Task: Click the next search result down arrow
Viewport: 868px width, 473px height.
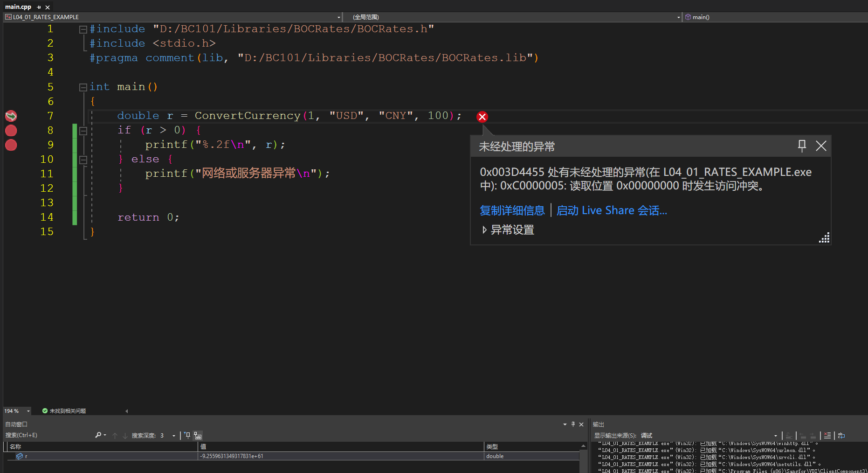Action: coord(125,435)
